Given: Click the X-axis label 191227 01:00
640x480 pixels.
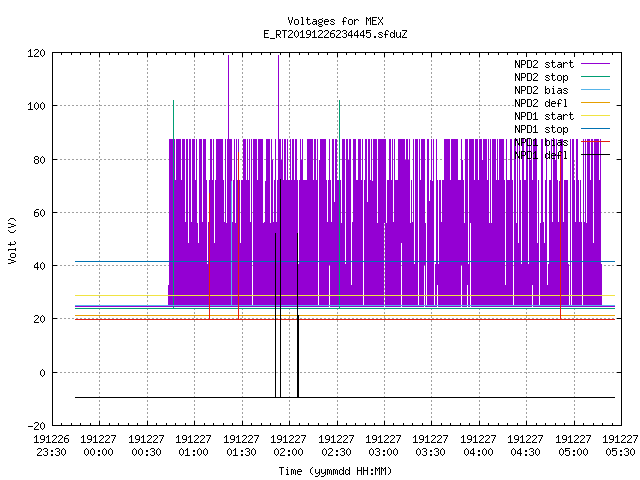Looking at the screenshot, I should (193, 446).
